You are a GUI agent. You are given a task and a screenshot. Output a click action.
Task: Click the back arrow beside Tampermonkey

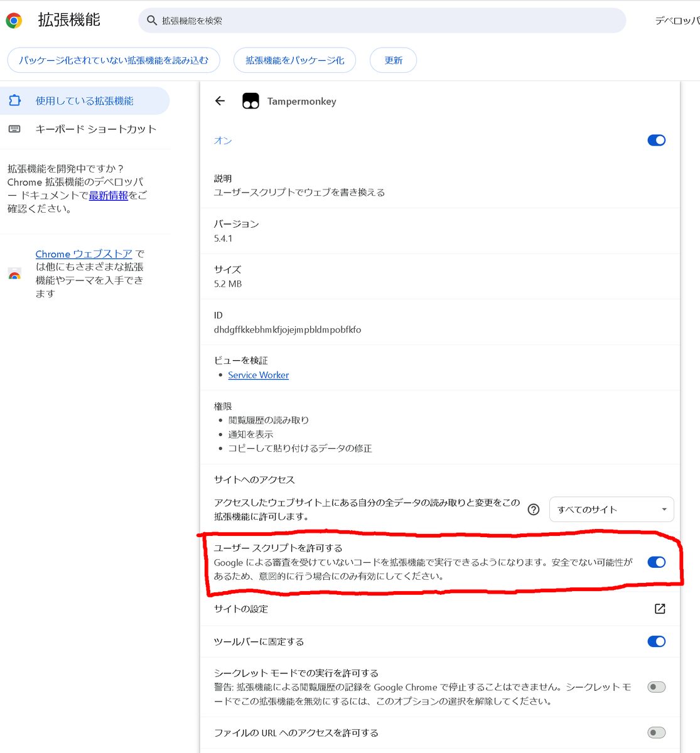pos(219,100)
